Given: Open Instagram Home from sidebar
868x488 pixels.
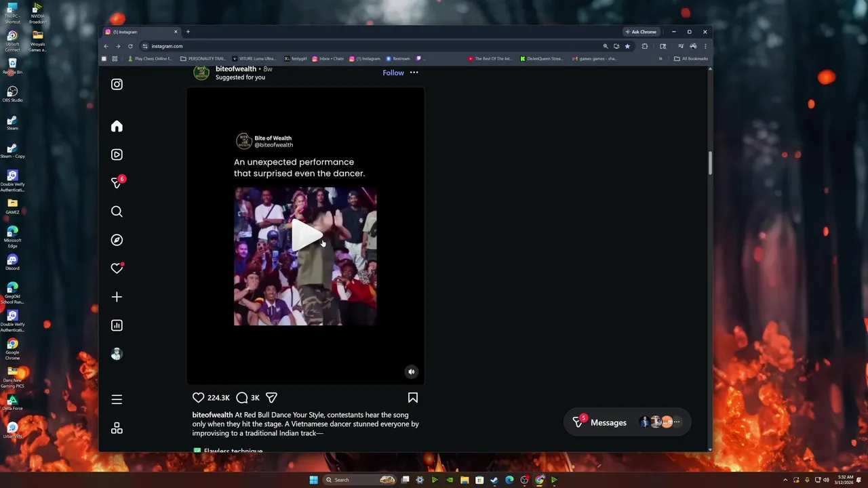Looking at the screenshot, I should (117, 126).
